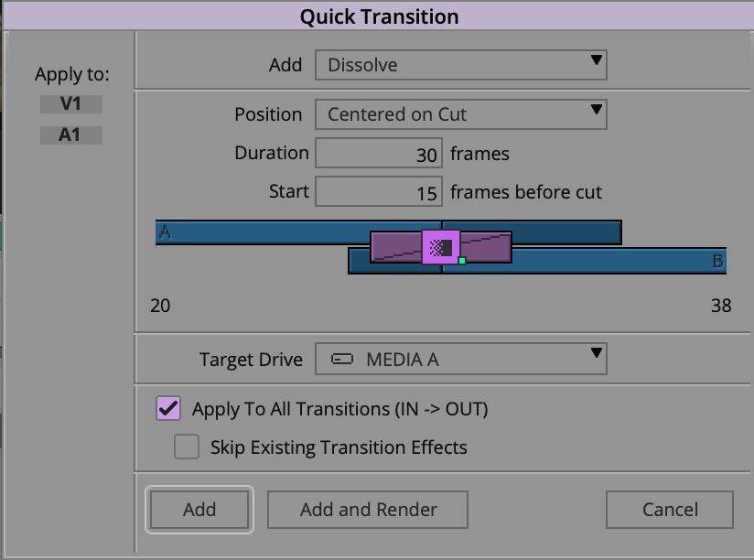Screen dimensions: 754x560
Task: Toggle the V1 track button
Action: 71,103
